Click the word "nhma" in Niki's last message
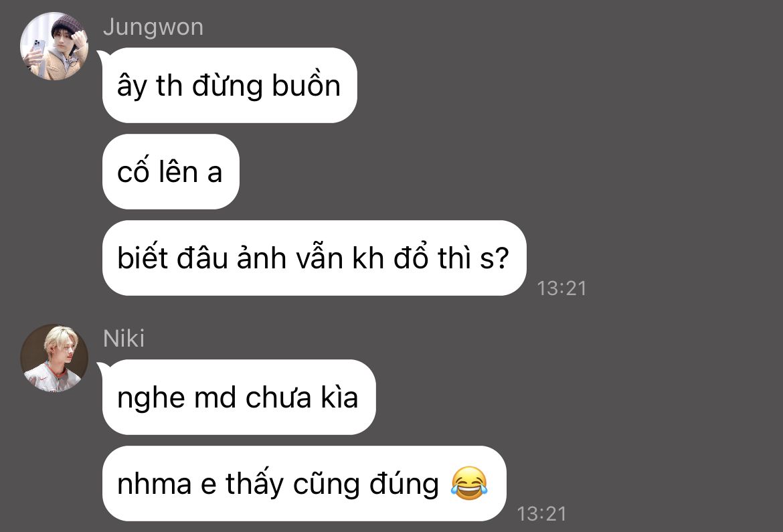 [x=155, y=484]
